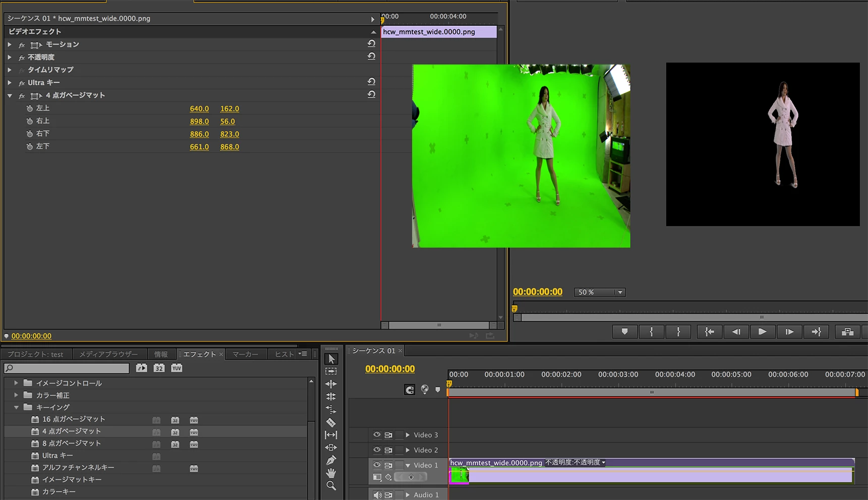Click the effects search field
This screenshot has width=868, height=500.
(67, 368)
